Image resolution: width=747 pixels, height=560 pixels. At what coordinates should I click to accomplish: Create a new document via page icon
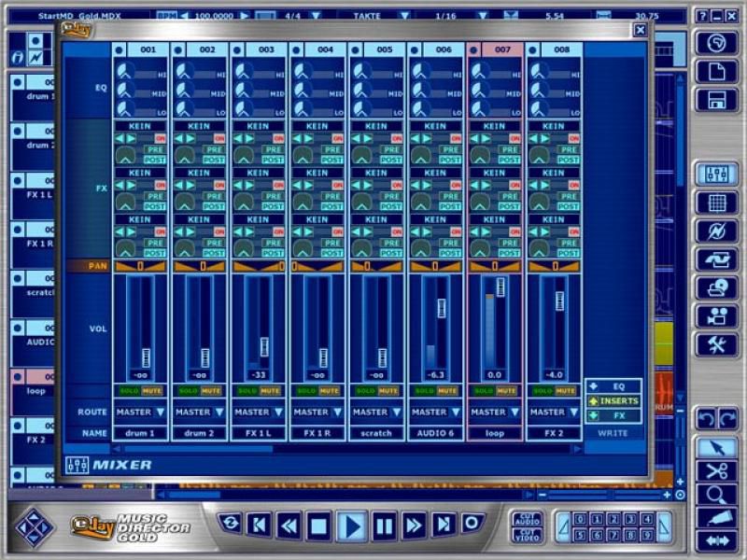pos(716,72)
